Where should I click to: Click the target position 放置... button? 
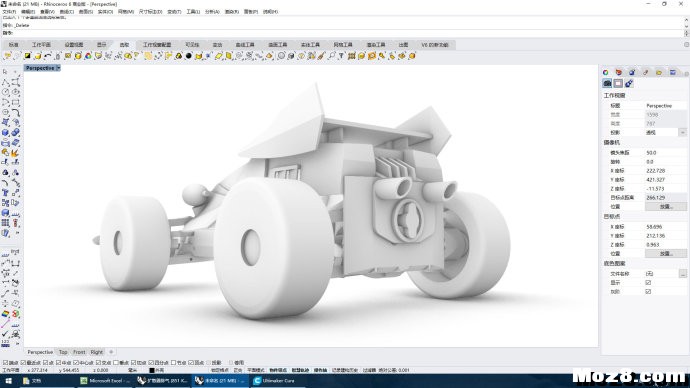coord(666,254)
